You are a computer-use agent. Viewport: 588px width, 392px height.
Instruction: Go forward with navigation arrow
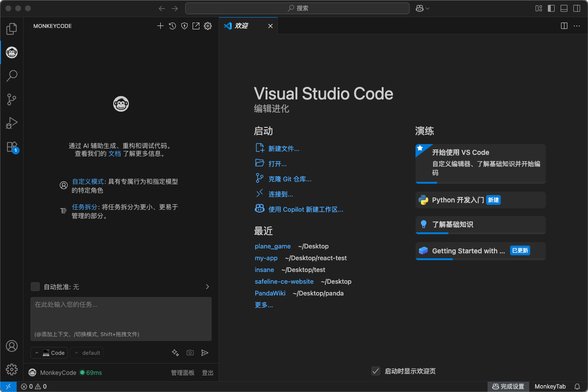click(175, 8)
